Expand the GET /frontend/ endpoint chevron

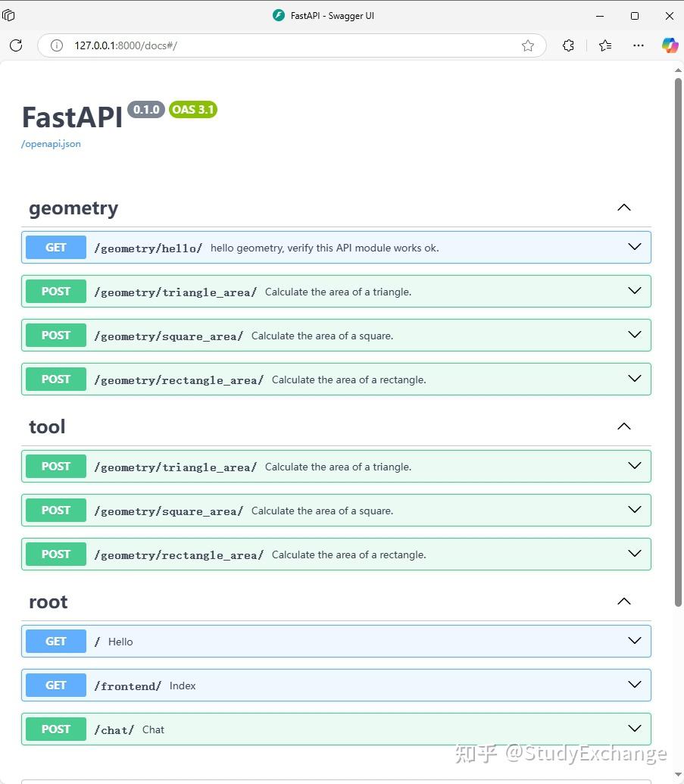635,685
